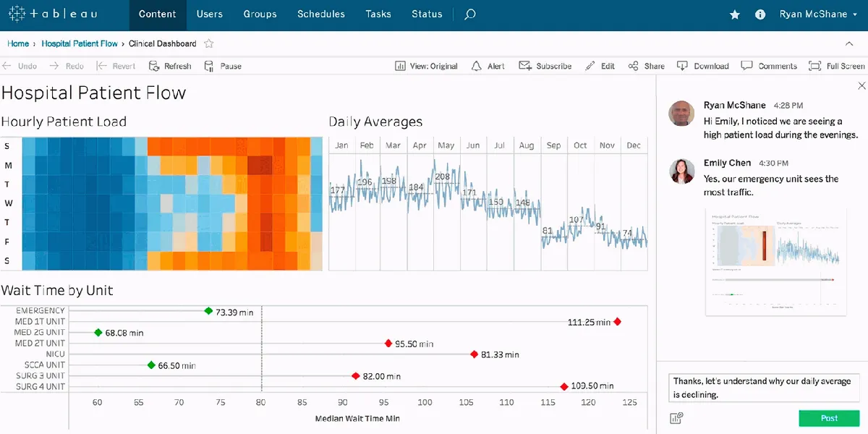The height and width of the screenshot is (434, 868).
Task: Open the search magnifier icon
Action: [470, 14]
